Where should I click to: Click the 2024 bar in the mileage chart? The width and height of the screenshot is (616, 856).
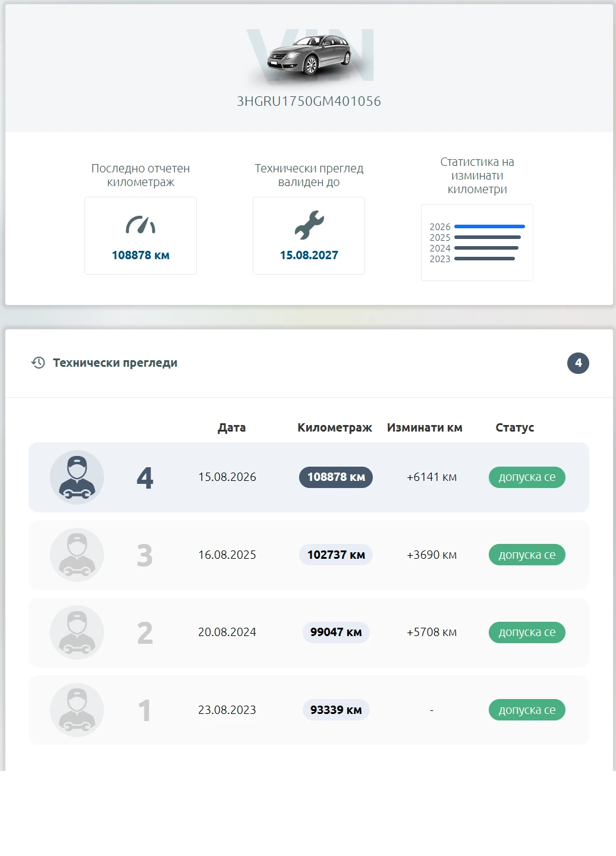486,248
